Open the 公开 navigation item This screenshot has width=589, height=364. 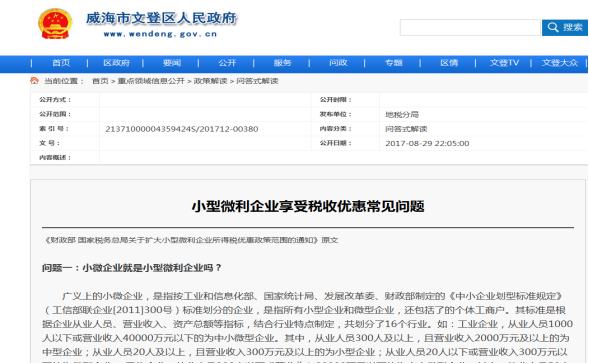coord(227,63)
